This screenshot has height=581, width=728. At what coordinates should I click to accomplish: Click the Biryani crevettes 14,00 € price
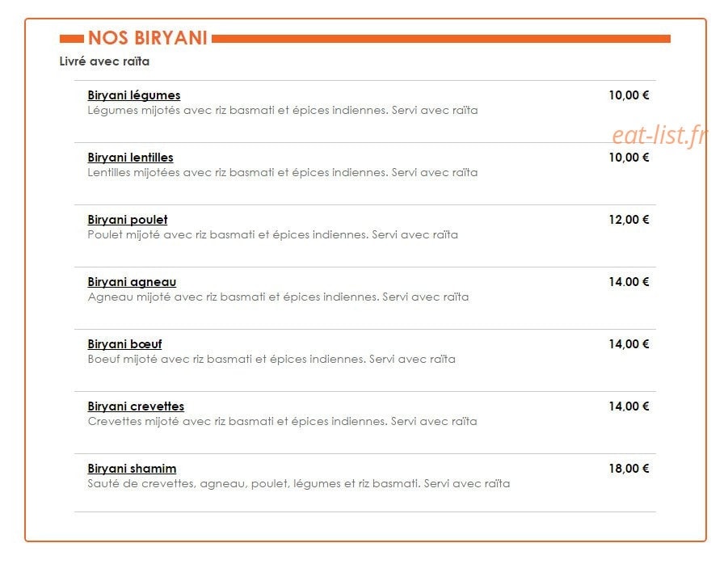coord(629,406)
